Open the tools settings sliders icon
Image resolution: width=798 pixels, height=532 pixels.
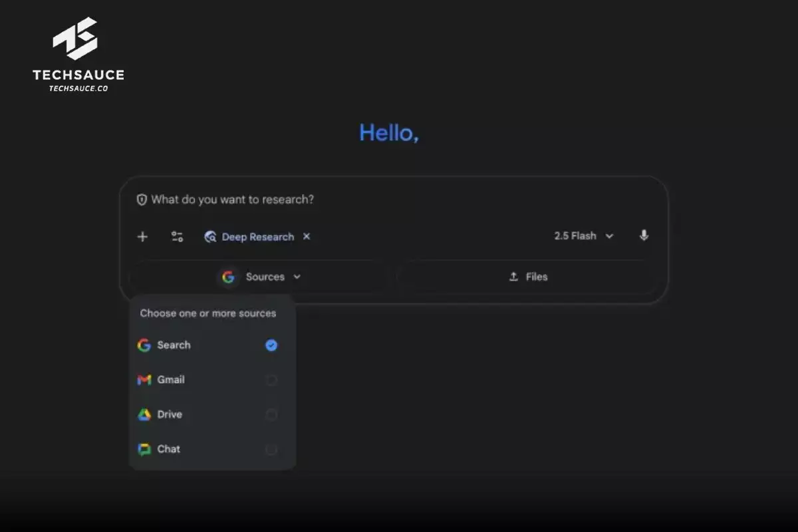click(x=177, y=237)
